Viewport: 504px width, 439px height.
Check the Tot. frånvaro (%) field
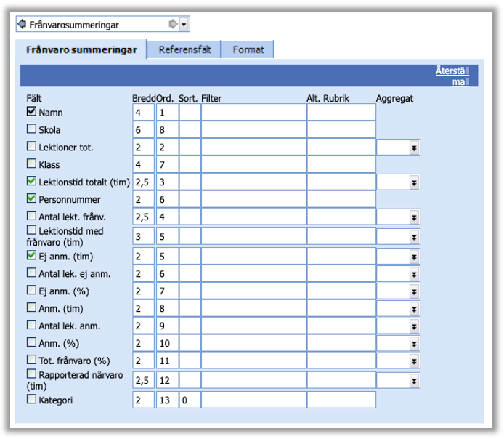pos(31,359)
